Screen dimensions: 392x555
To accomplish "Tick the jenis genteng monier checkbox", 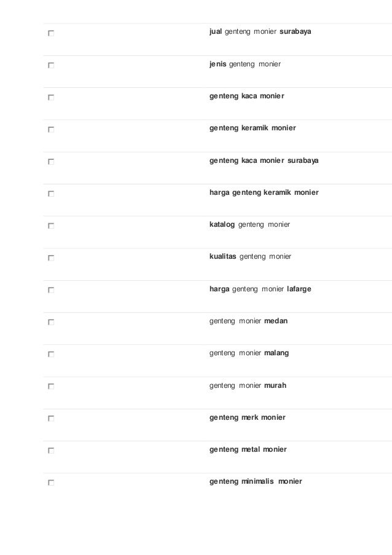I will (51, 66).
